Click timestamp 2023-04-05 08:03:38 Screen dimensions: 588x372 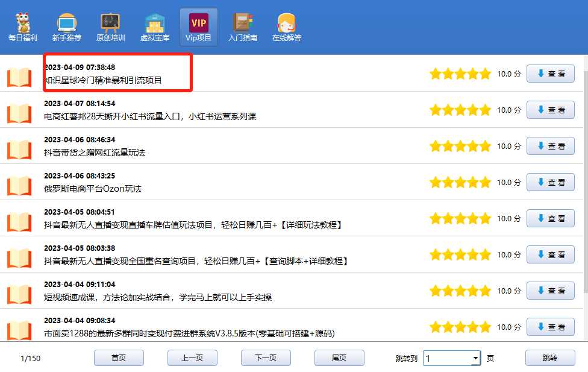pyautogui.click(x=80, y=248)
